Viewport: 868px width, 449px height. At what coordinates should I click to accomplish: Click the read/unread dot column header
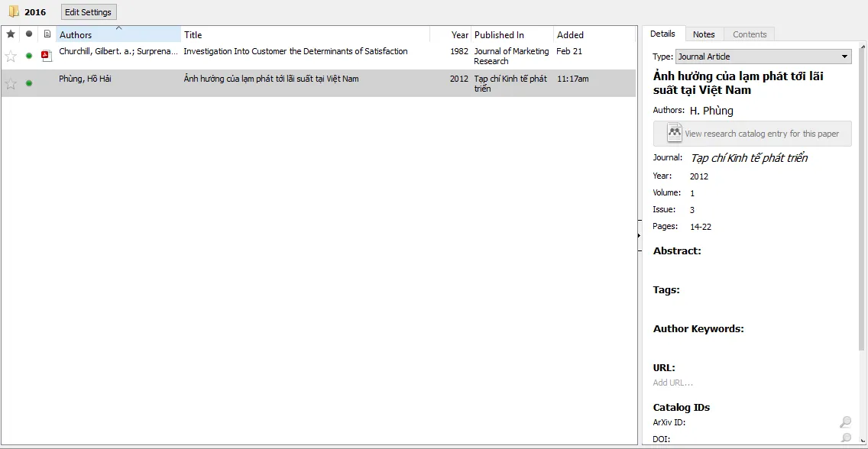coord(29,34)
